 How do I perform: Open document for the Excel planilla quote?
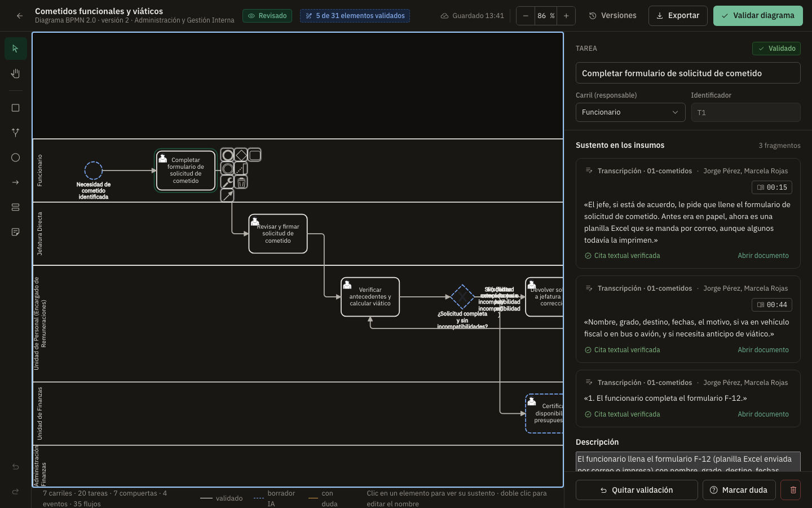tap(763, 256)
